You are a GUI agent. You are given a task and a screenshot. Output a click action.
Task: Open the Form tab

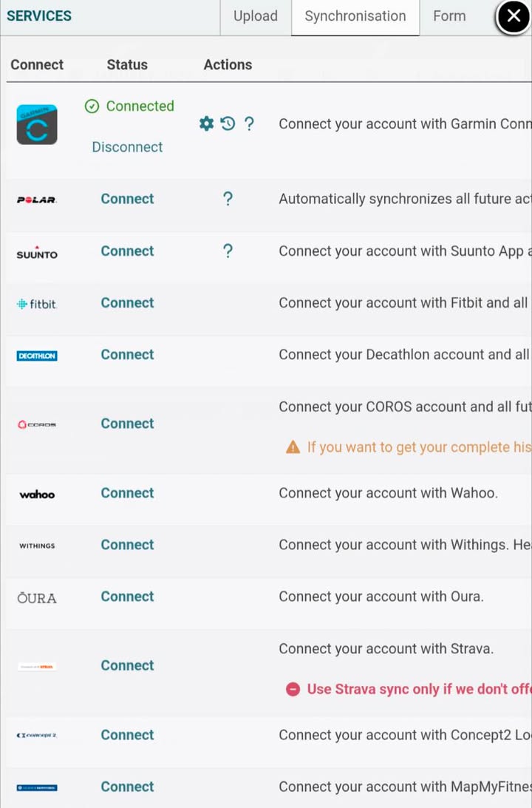(x=449, y=16)
